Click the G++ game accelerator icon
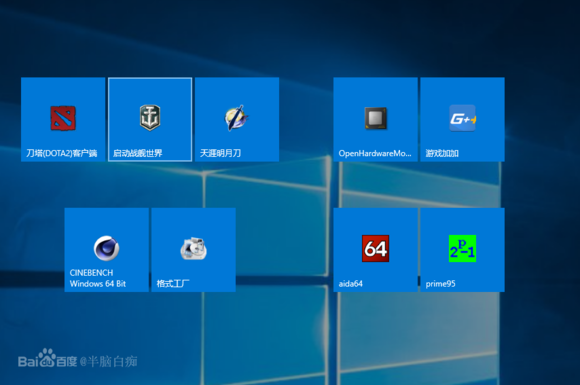 462,118
